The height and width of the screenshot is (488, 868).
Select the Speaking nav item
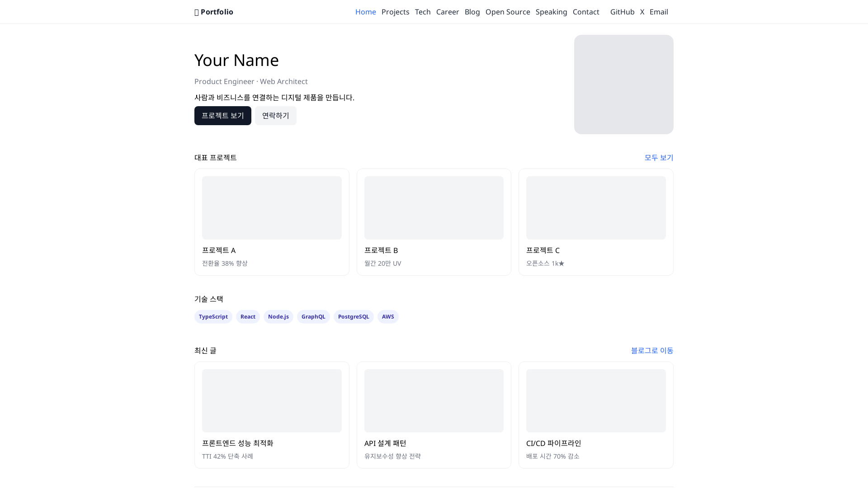click(x=551, y=12)
